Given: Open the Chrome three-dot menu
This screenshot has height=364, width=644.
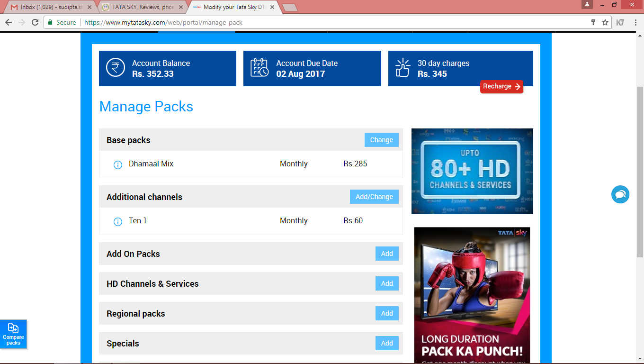Looking at the screenshot, I should click(x=635, y=22).
